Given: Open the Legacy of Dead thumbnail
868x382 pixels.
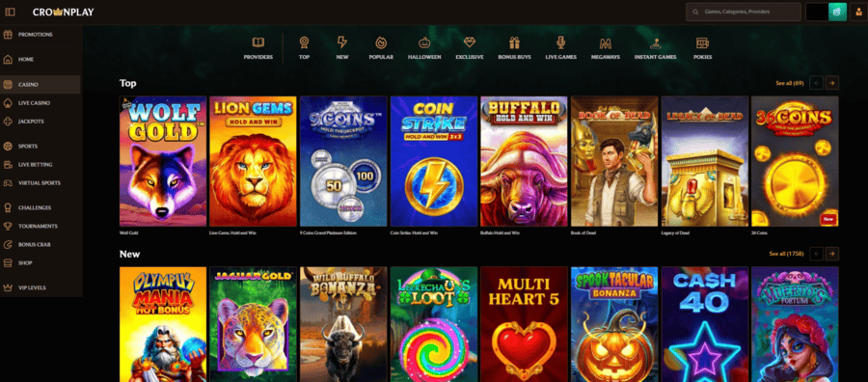Looking at the screenshot, I should (704, 161).
